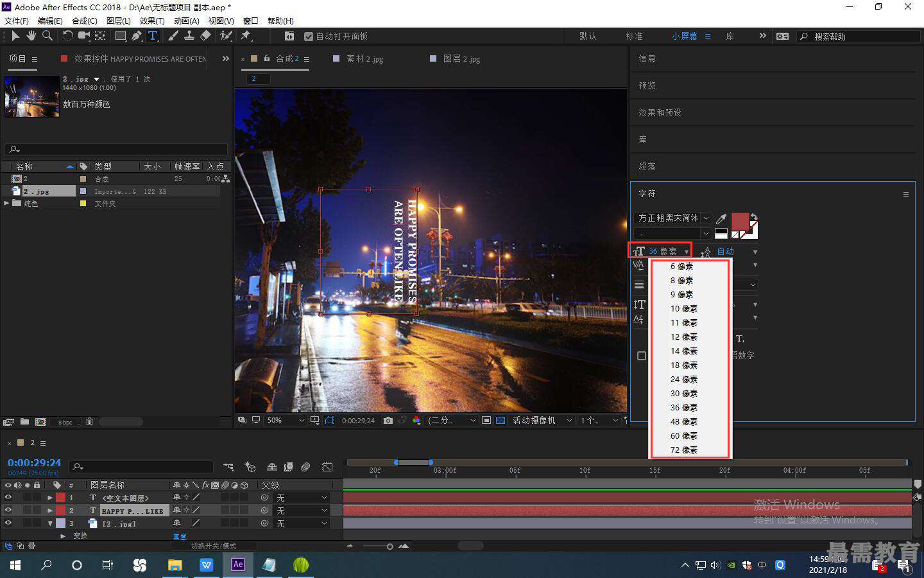Click toggle switches/modes button
Viewport: 924px width, 578px height.
(214, 546)
